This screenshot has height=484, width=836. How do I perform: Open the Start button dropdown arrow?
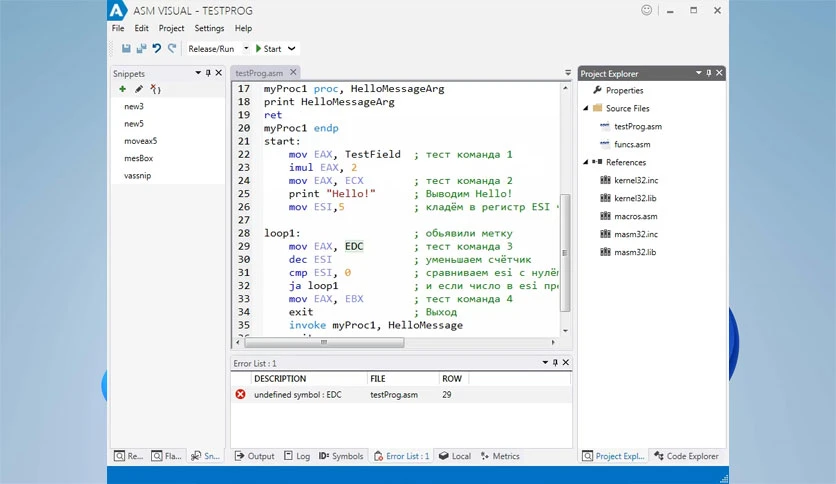[x=292, y=49]
